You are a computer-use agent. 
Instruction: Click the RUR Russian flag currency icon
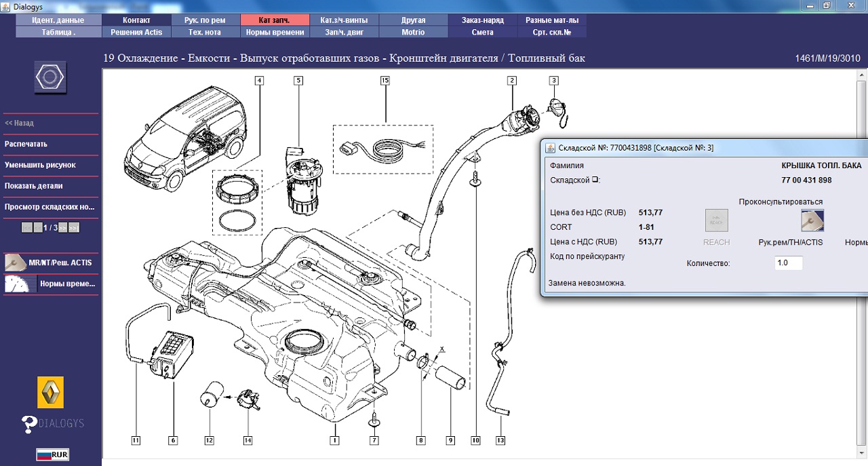click(53, 455)
